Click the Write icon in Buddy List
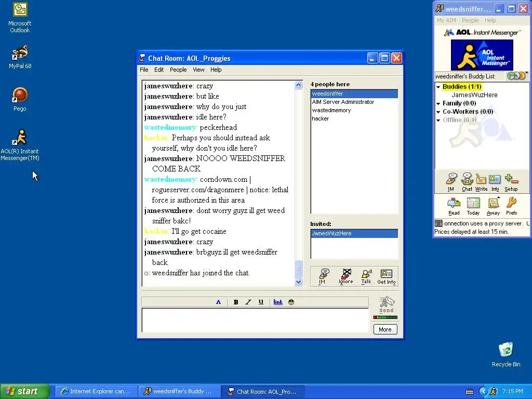The height and width of the screenshot is (399, 532). 481,182
